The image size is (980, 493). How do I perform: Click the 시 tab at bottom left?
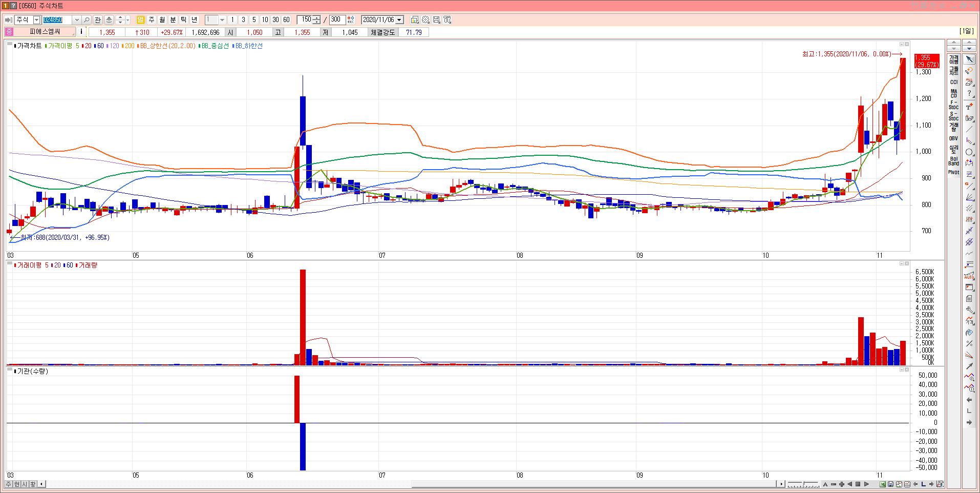tap(25, 484)
